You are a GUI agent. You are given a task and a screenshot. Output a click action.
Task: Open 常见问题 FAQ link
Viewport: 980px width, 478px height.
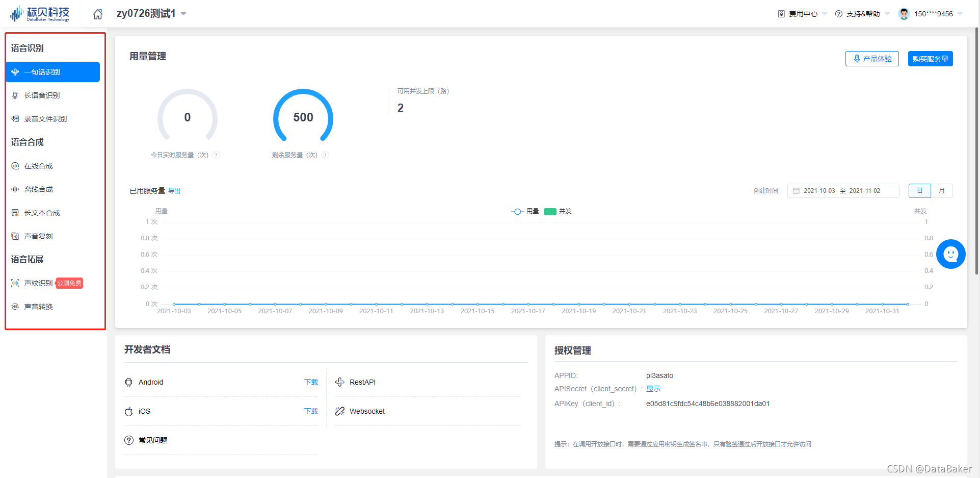tap(153, 440)
